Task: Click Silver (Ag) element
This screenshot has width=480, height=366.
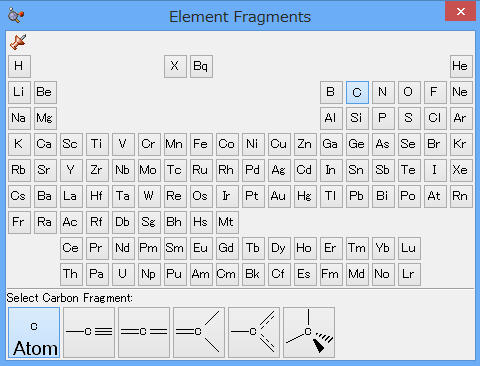Action: [x=279, y=170]
